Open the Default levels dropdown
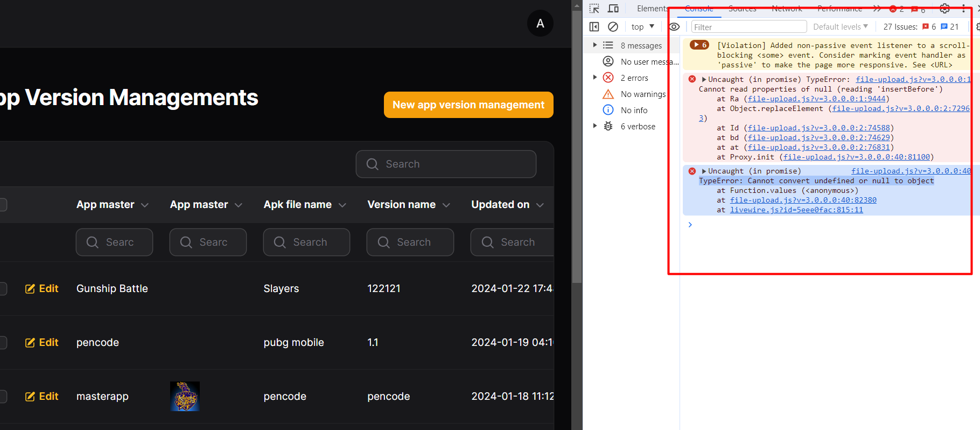Screen dimensions: 980x430 pos(840,26)
